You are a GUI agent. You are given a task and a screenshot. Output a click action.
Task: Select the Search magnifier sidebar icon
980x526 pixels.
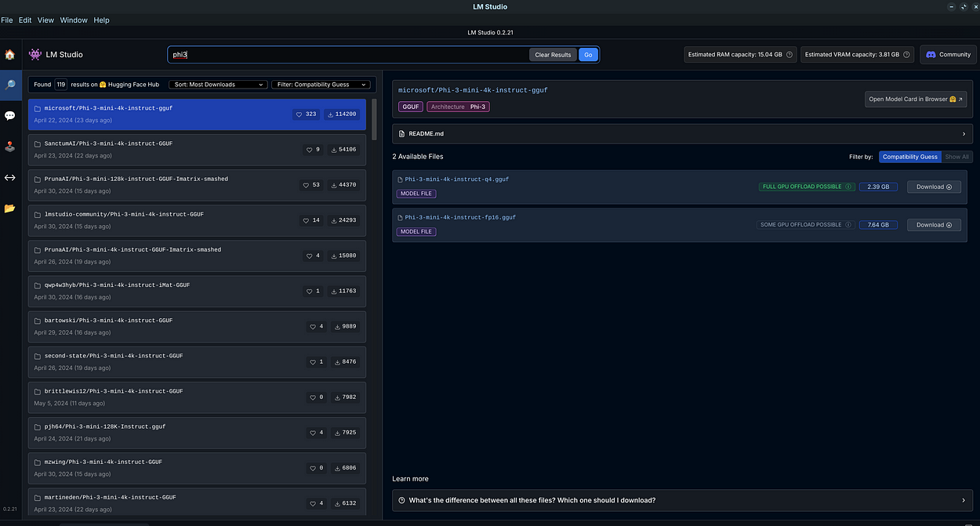click(x=10, y=85)
